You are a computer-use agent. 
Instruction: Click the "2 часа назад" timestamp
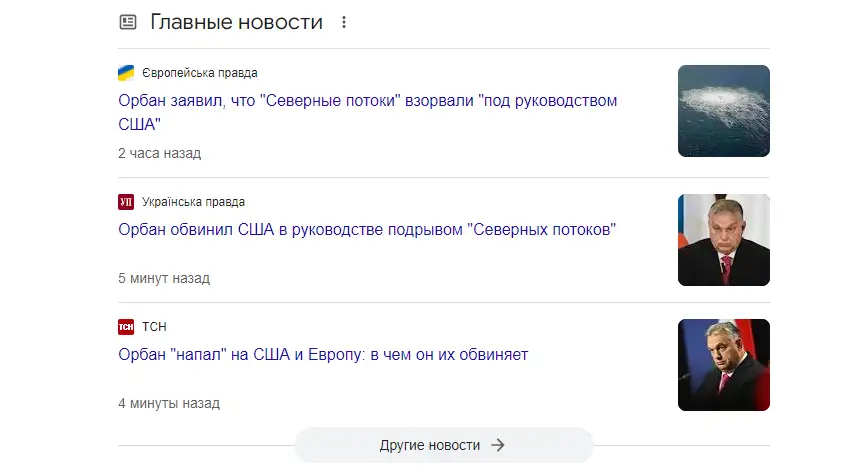tap(159, 153)
